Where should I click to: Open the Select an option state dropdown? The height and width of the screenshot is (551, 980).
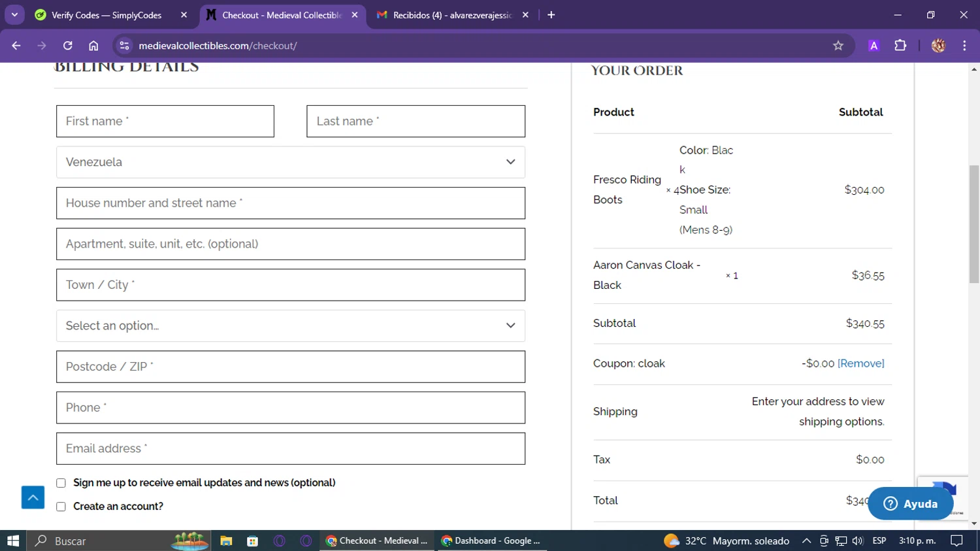point(290,326)
